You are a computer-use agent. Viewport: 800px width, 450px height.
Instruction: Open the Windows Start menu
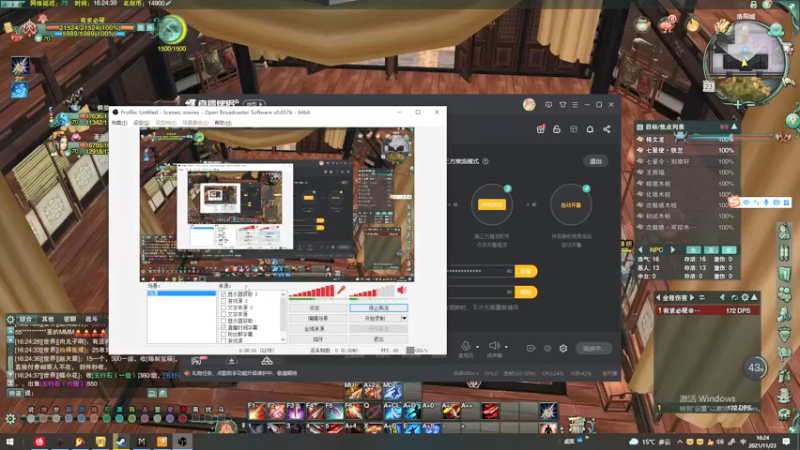[9, 441]
